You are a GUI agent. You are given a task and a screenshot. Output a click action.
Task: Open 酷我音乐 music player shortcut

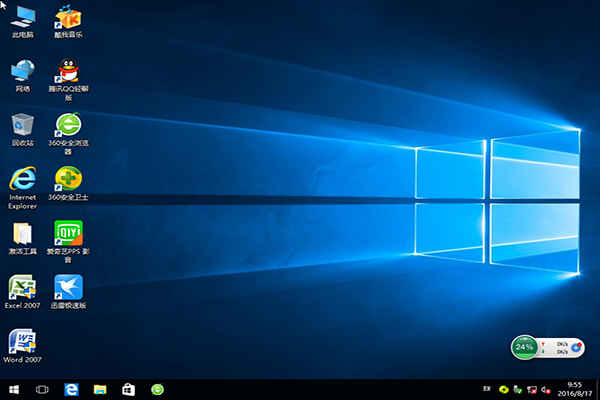[x=68, y=18]
